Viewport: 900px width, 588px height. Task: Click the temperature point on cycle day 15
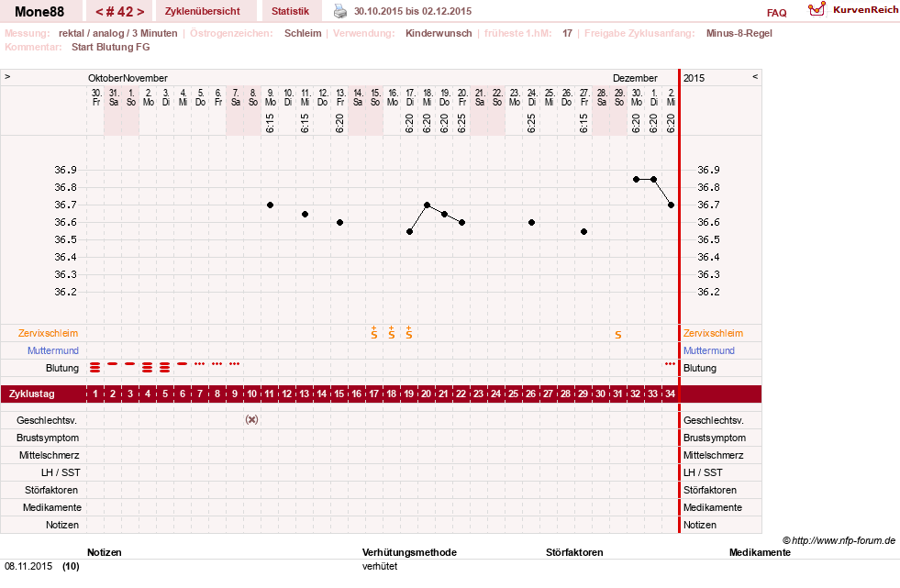click(x=339, y=223)
